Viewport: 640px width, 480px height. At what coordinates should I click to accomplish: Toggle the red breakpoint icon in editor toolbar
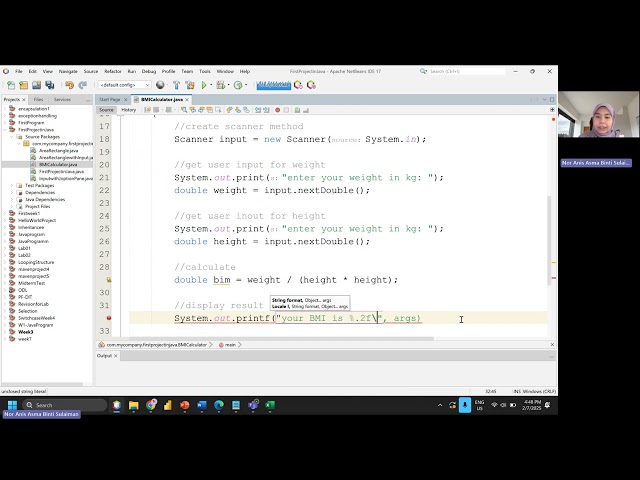click(278, 110)
